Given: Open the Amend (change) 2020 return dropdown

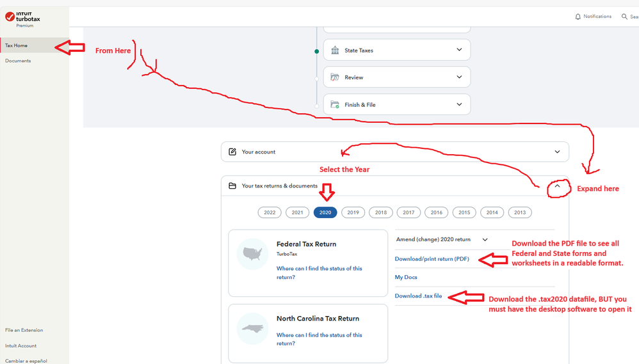Looking at the screenshot, I should [x=485, y=240].
